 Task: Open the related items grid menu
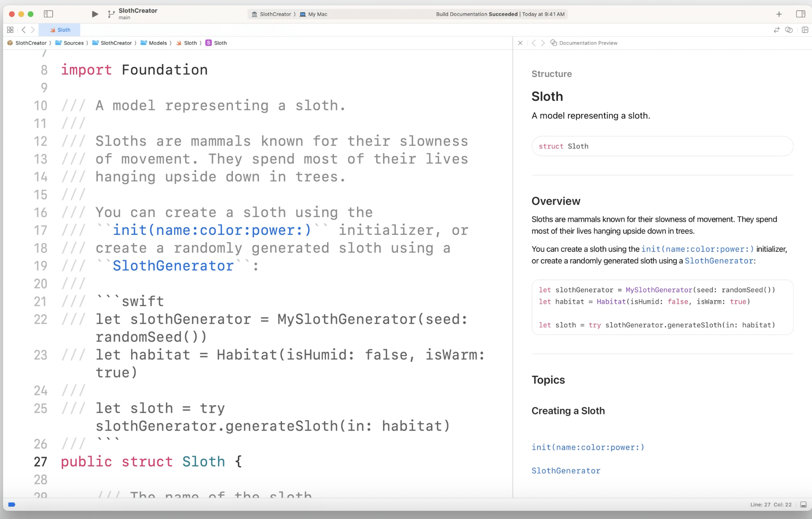coord(10,30)
